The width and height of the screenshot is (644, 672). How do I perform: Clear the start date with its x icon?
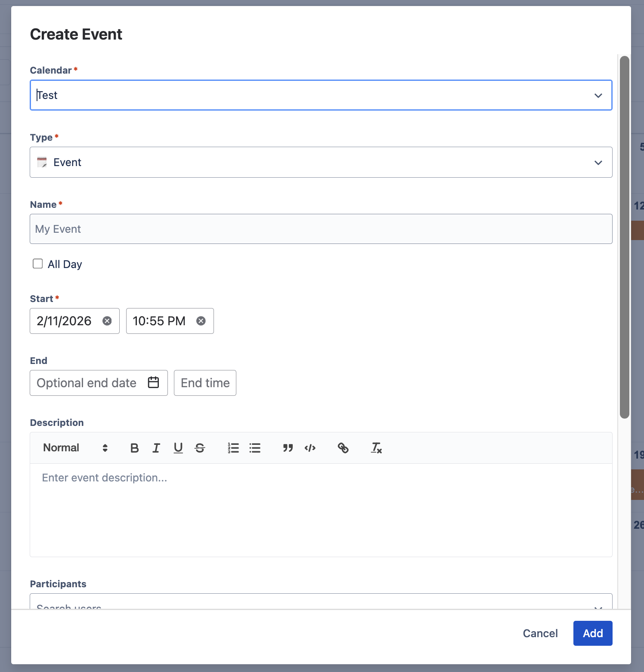[107, 321]
